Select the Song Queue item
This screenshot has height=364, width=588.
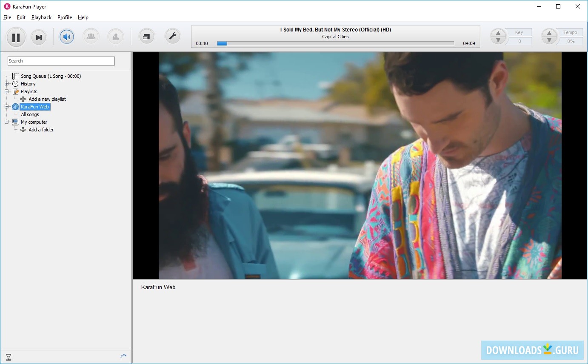tap(51, 76)
